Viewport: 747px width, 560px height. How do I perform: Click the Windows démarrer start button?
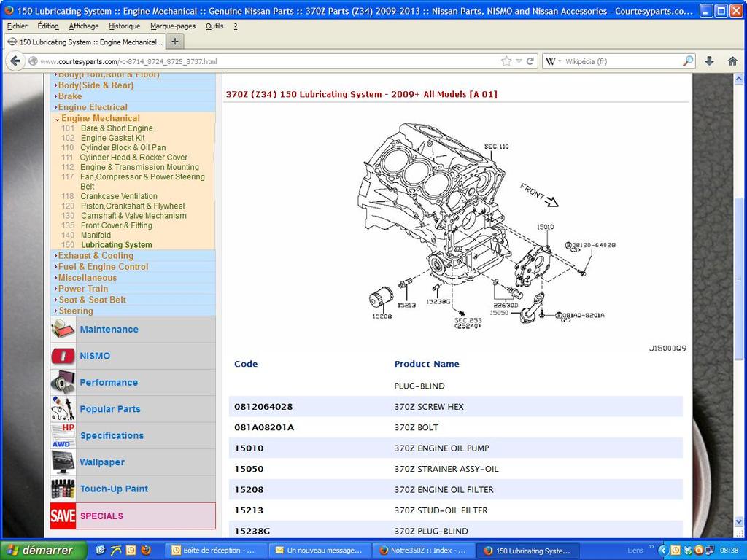(40, 551)
